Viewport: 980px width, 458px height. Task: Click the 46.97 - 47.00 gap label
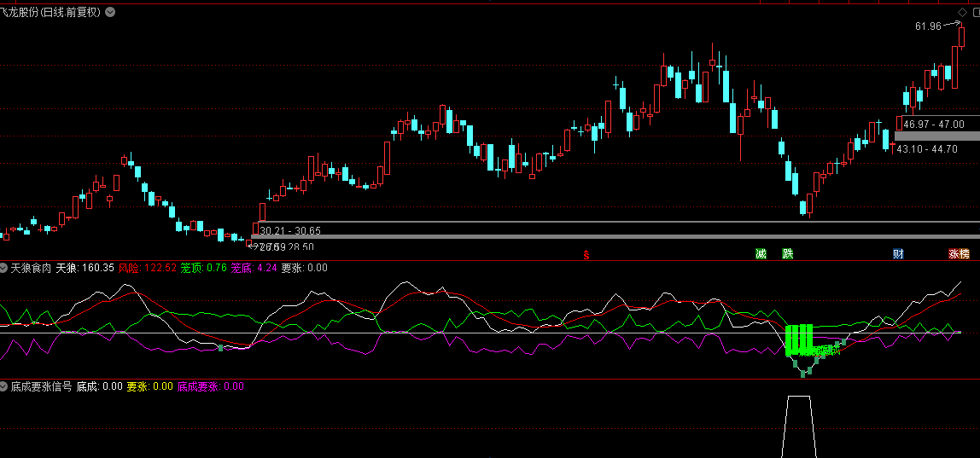click(x=933, y=125)
